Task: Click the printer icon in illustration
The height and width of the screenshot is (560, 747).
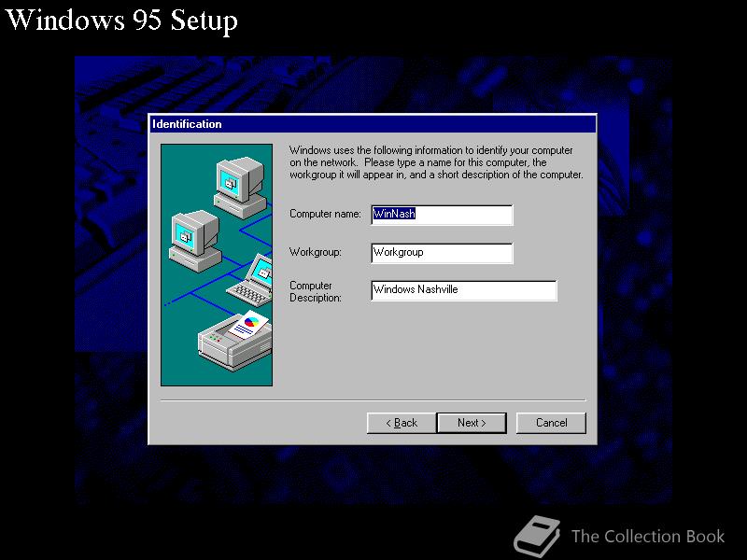Action: (235, 341)
